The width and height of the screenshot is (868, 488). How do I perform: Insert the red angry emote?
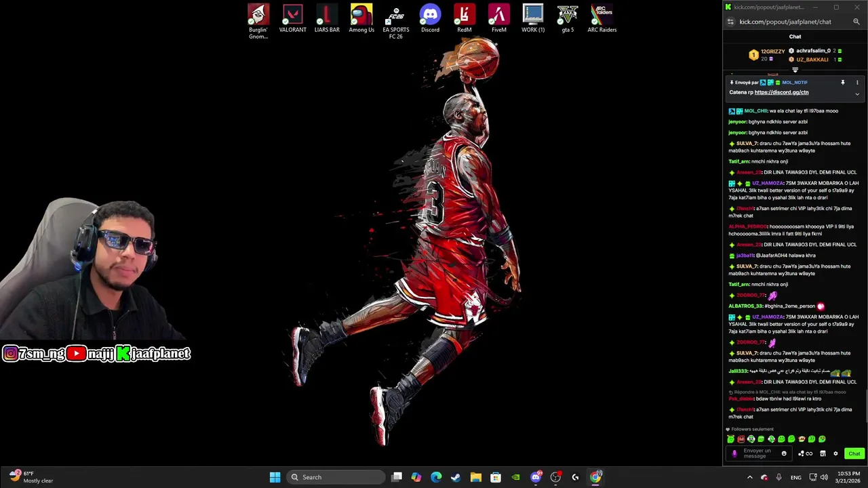(x=741, y=439)
